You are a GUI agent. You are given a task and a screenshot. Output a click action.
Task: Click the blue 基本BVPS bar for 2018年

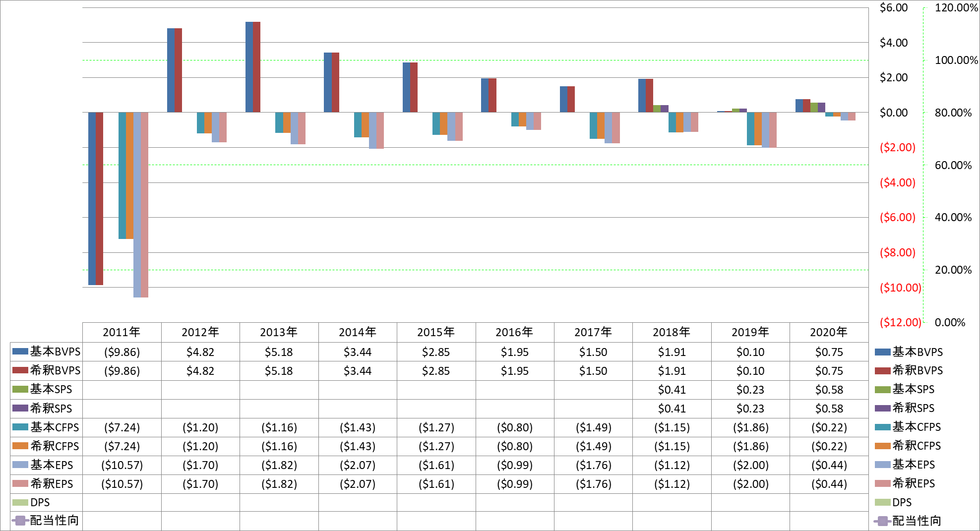tap(642, 95)
